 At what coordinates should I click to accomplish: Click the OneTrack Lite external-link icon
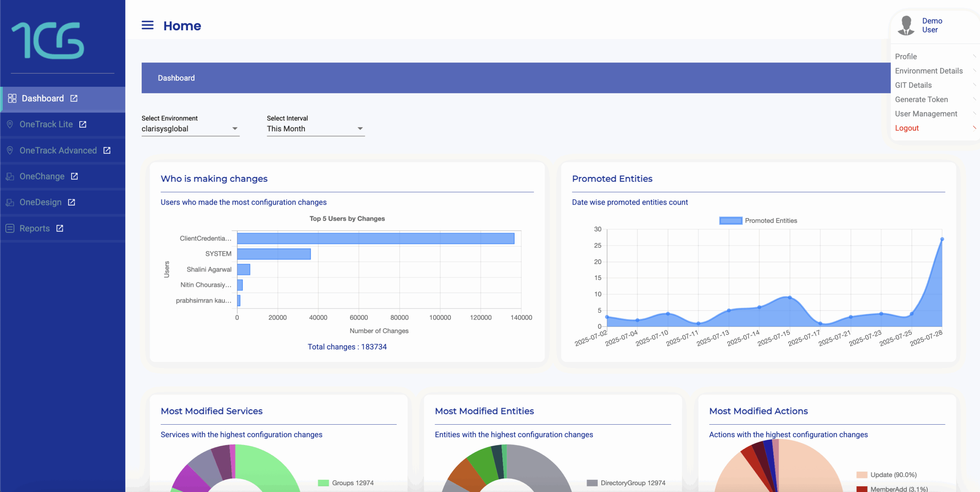point(83,124)
